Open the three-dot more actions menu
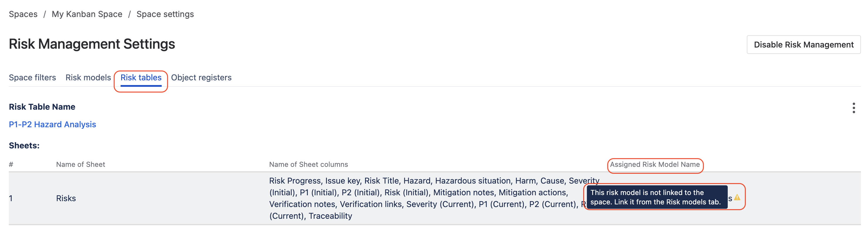Image resolution: width=868 pixels, height=234 pixels. (x=854, y=108)
